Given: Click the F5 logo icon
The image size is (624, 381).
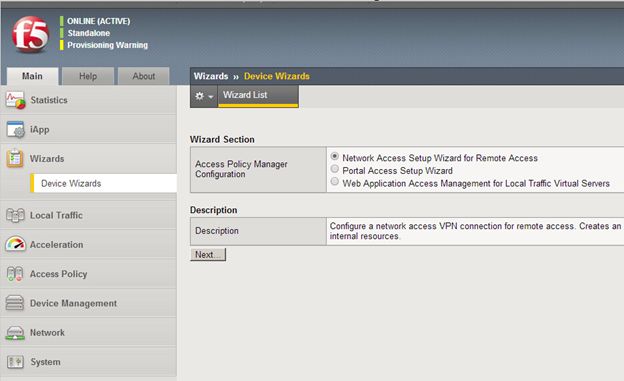Looking at the screenshot, I should (30, 35).
